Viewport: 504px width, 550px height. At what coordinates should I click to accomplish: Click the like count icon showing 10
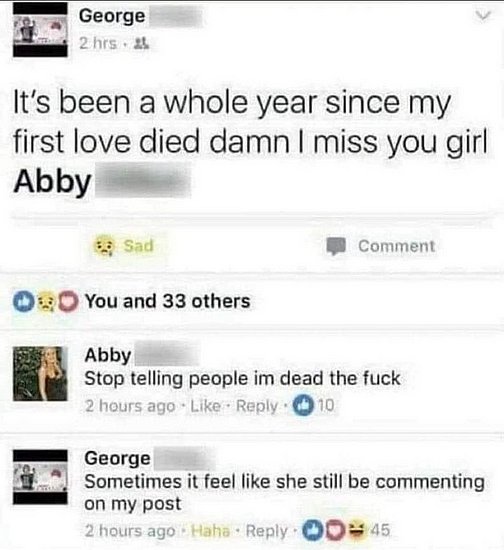(x=303, y=406)
